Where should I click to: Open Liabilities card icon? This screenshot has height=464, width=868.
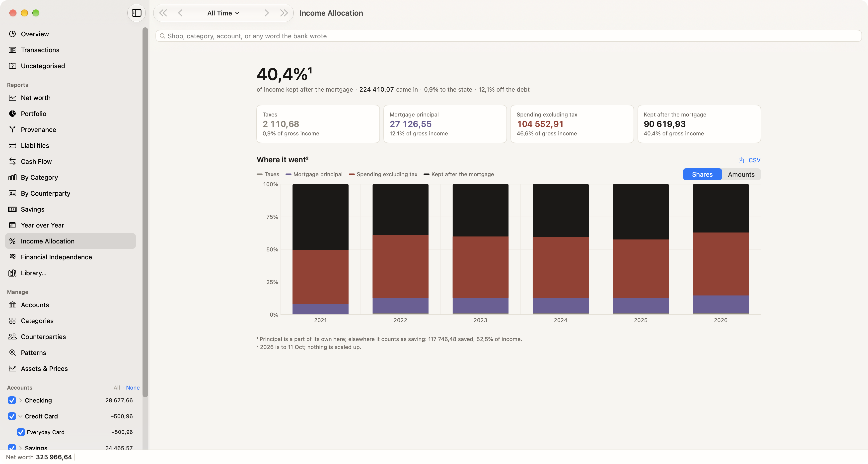coord(12,145)
